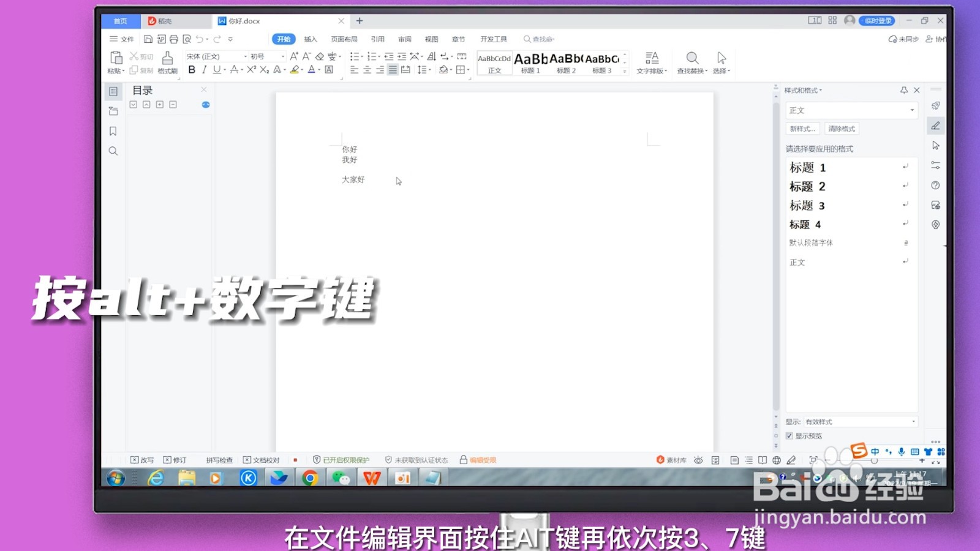The image size is (980, 551).
Task: Click the font color button
Action: coord(311,70)
